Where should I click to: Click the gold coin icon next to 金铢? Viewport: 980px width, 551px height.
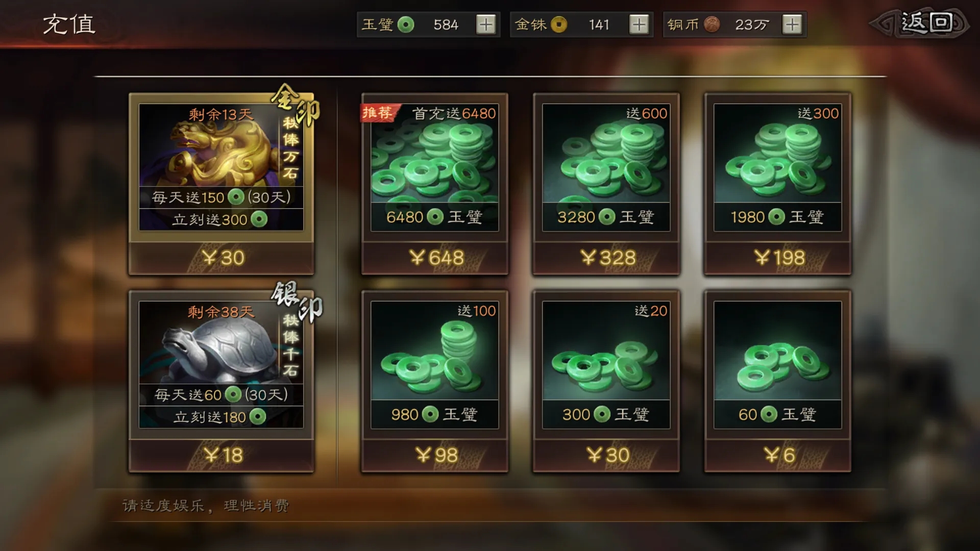(x=559, y=24)
